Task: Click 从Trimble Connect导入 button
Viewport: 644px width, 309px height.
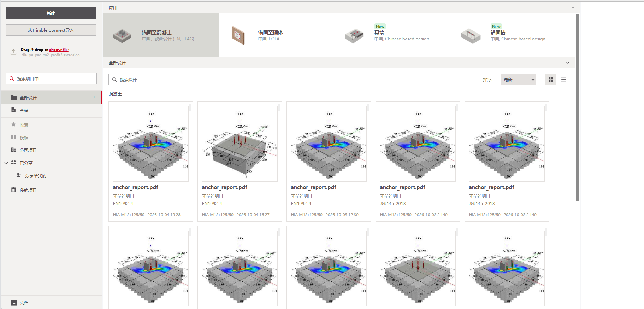Action: [x=51, y=30]
